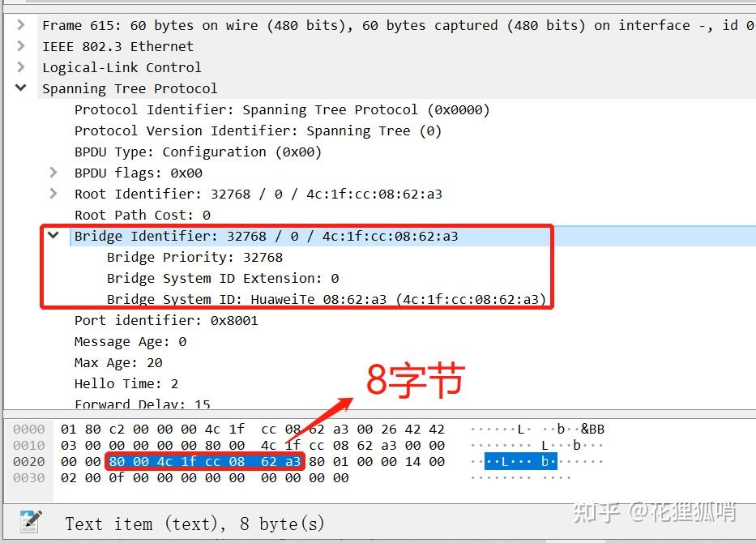The image size is (756, 543).
Task: Select the BPDU Type Configuration field
Action: 198,152
